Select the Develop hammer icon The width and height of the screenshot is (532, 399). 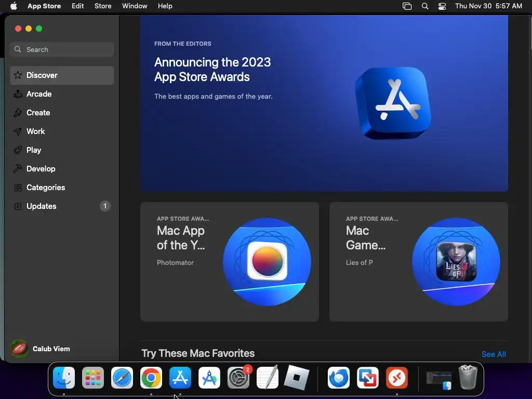[x=18, y=168]
